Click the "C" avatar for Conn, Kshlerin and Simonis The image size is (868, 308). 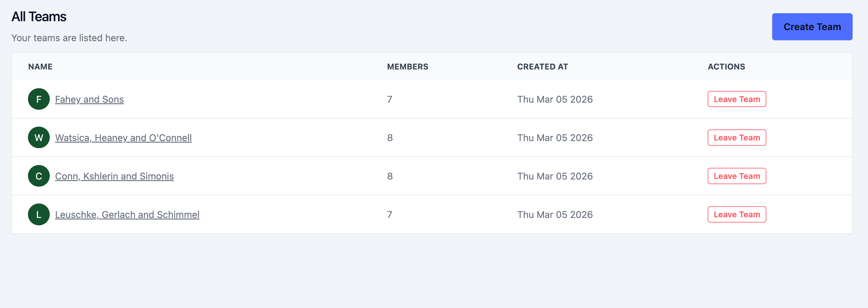coord(38,176)
